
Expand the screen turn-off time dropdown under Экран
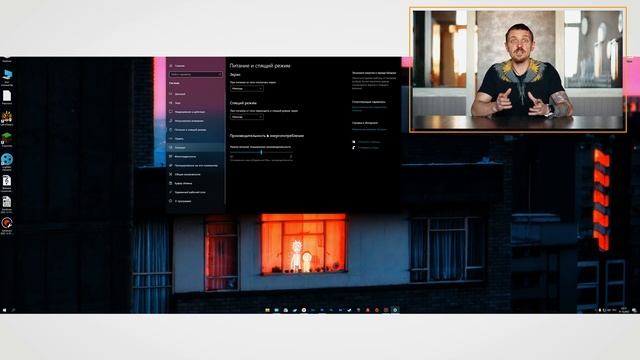coord(247,89)
